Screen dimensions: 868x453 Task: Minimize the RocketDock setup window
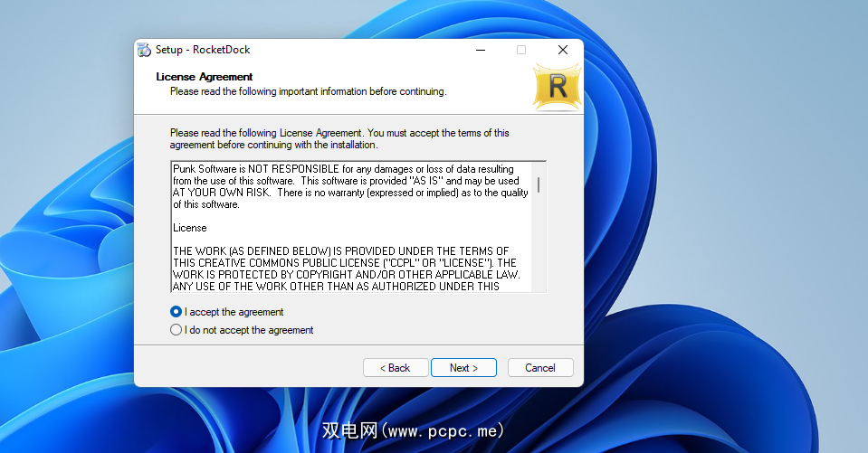coord(481,50)
